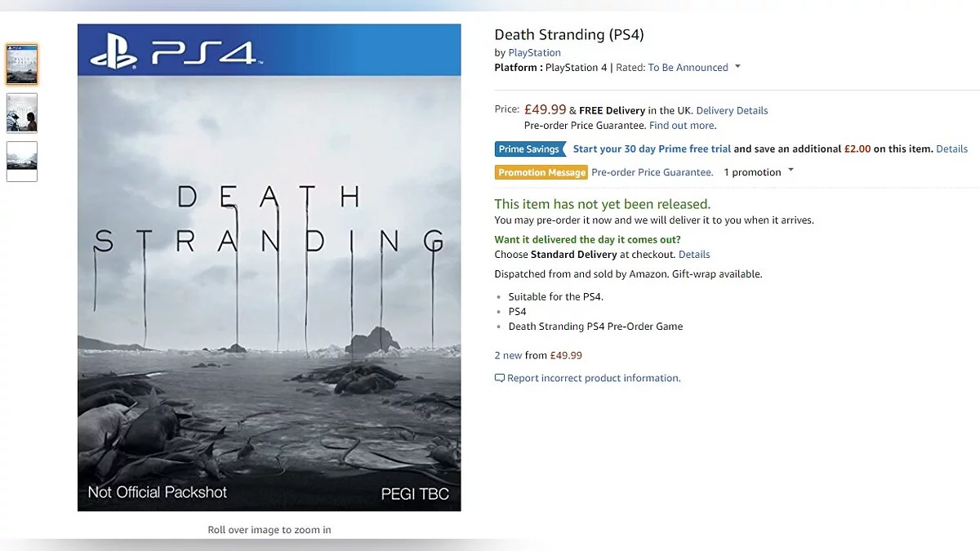Click Pre-order Price Guarantee beside Promotion Message

click(x=652, y=172)
